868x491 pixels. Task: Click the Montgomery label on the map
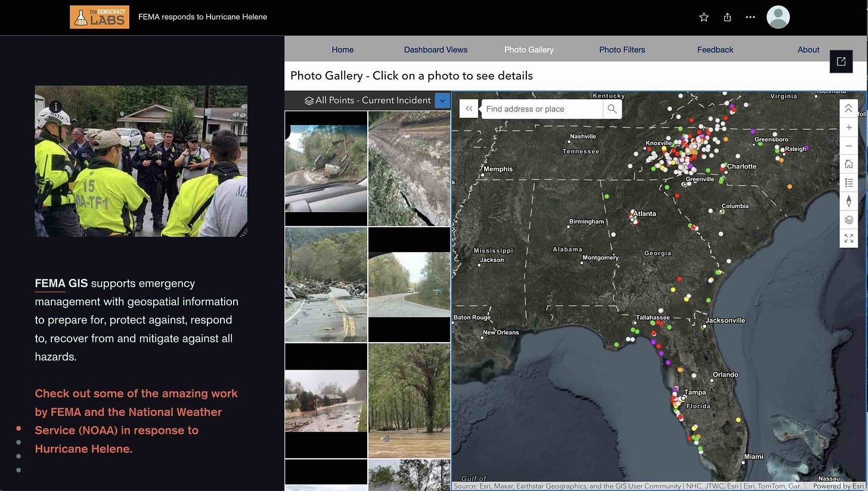coord(601,257)
